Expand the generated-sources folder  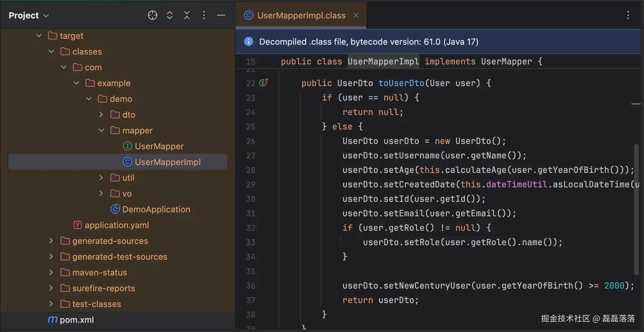(51, 241)
